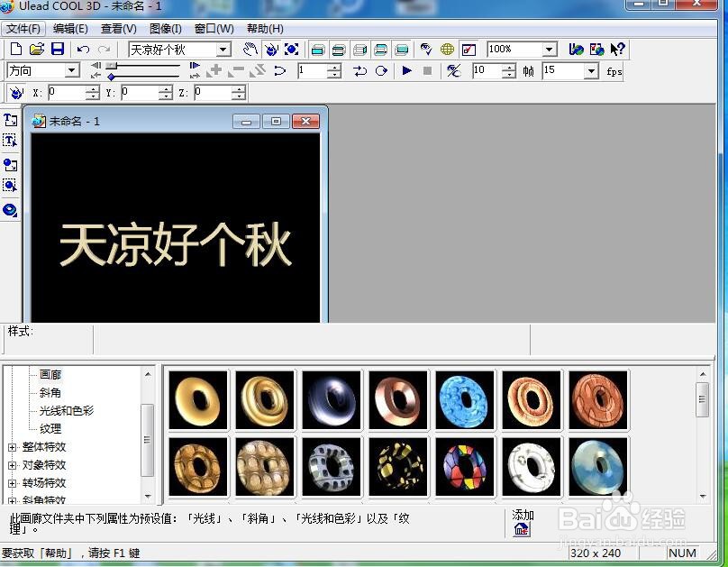Select 光线和色彩 in the tree
Viewport: 728px width, 567px height.
click(67, 411)
